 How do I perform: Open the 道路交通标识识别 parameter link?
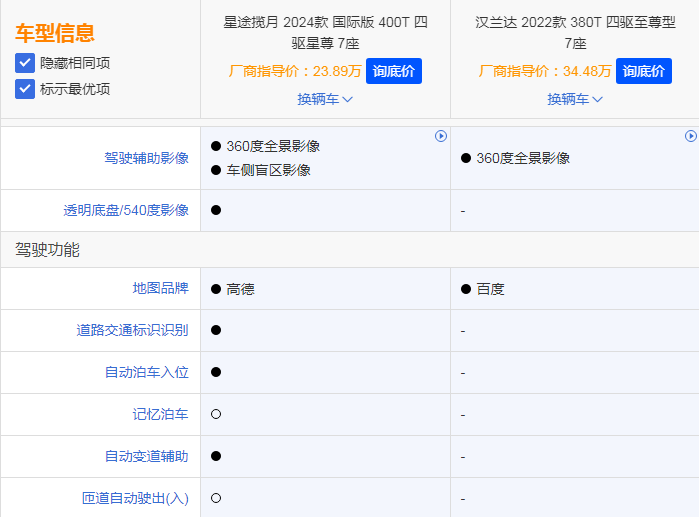132,330
